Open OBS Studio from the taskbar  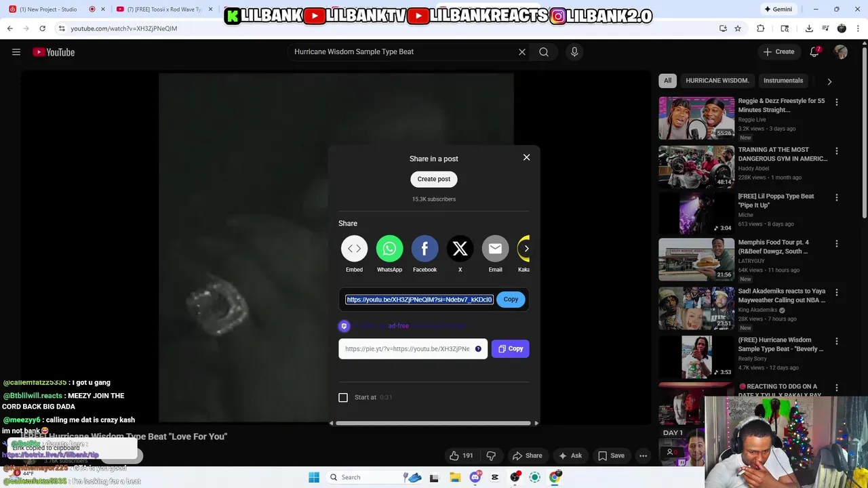pos(515,477)
